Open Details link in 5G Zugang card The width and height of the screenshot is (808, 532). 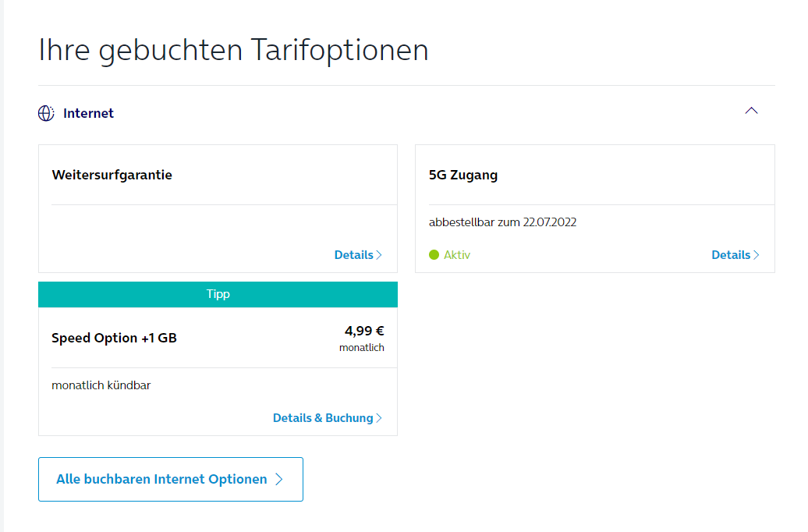click(x=731, y=254)
